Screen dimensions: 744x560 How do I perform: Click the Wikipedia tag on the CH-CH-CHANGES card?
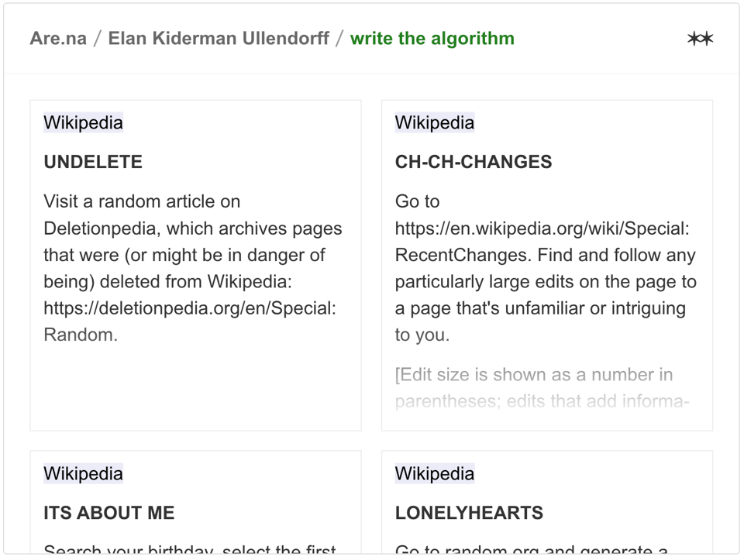coord(434,122)
